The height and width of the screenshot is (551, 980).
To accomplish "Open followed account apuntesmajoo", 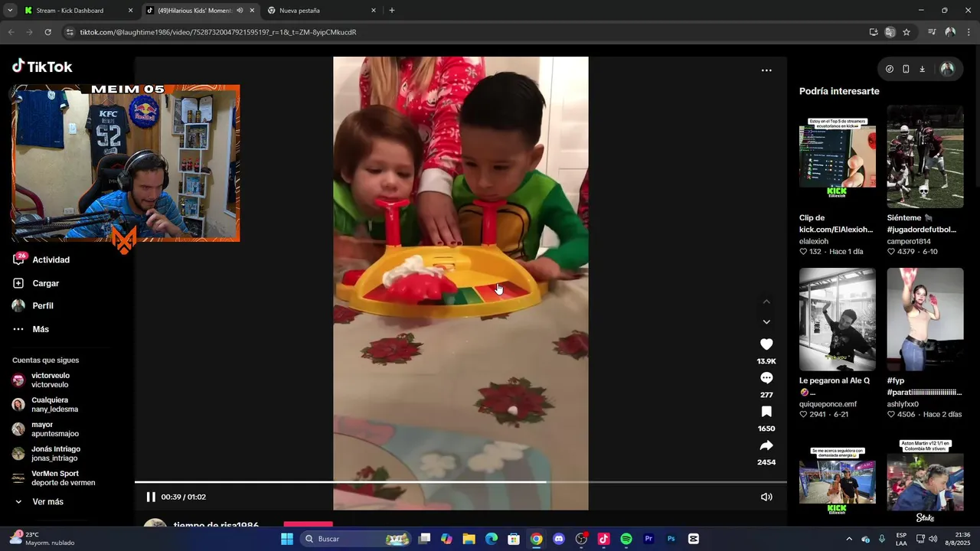I will point(46,429).
